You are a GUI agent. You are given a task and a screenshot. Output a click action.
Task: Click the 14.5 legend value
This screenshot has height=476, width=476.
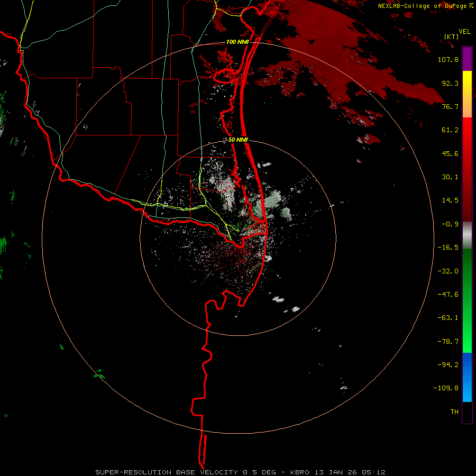click(x=450, y=200)
